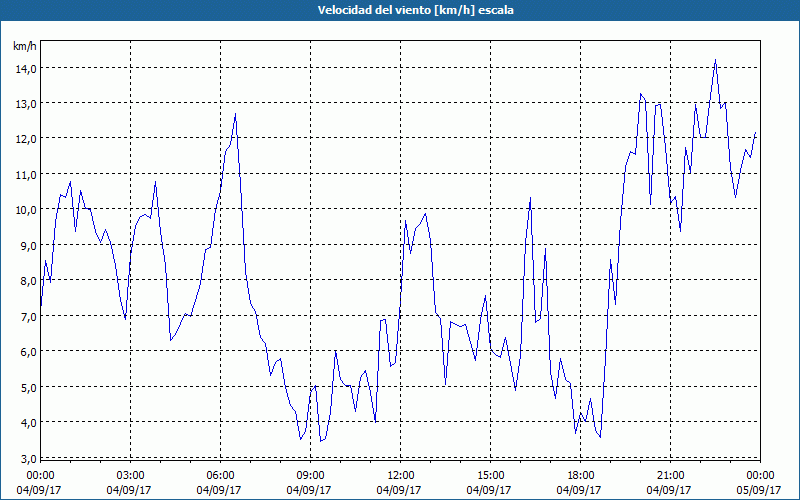Click the 12:00 time label on x-axis
Screen dimensions: 800x500
click(x=401, y=475)
